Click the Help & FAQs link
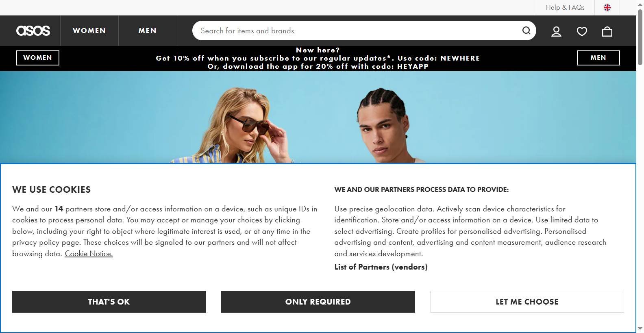Image resolution: width=644 pixels, height=333 pixels. click(565, 7)
